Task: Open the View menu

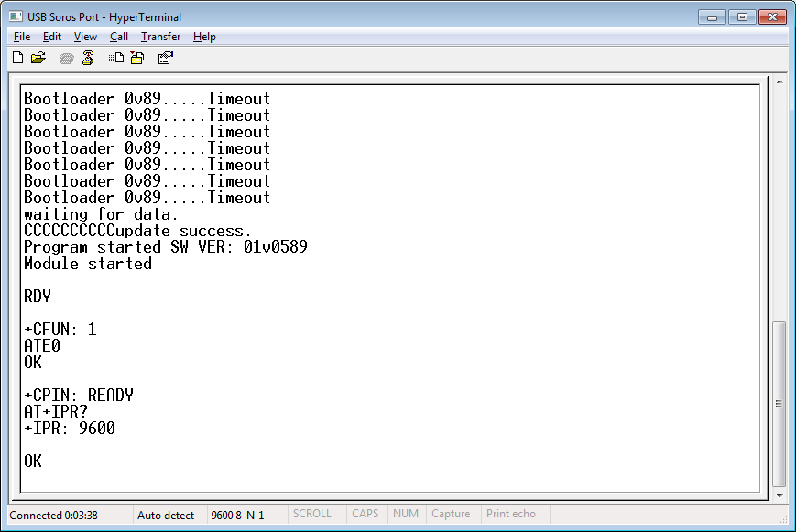Action: [x=85, y=37]
